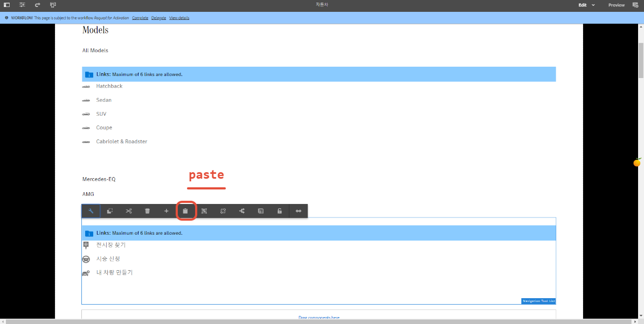Click the Complete workflow link
644x324 pixels.
click(x=140, y=18)
